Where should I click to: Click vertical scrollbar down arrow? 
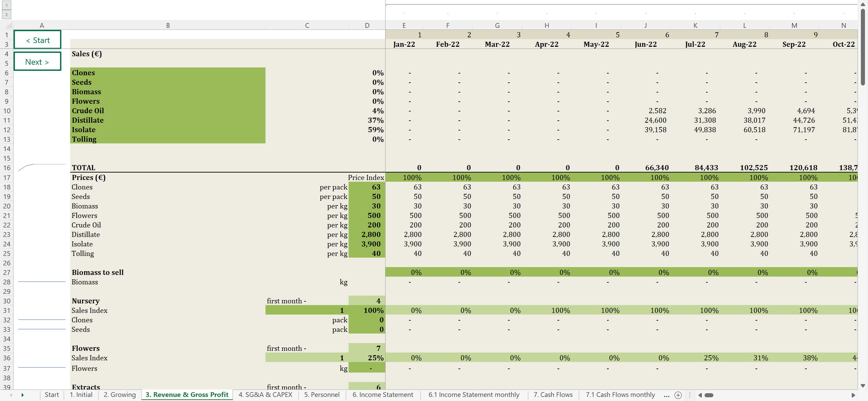[x=863, y=386]
